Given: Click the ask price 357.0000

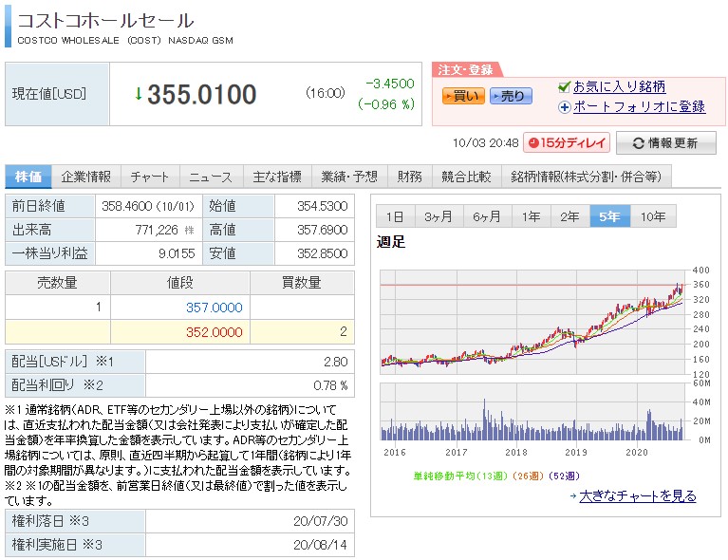Looking at the screenshot, I should click(215, 308).
